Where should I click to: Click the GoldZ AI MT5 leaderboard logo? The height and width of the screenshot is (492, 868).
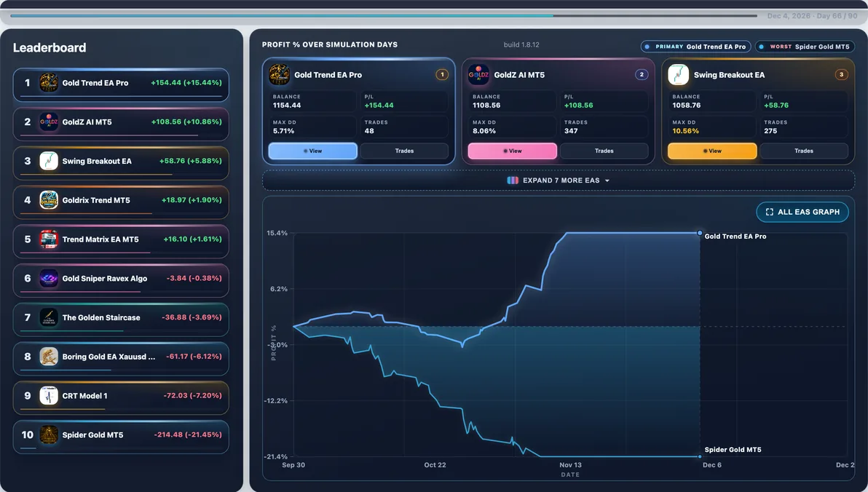[49, 122]
